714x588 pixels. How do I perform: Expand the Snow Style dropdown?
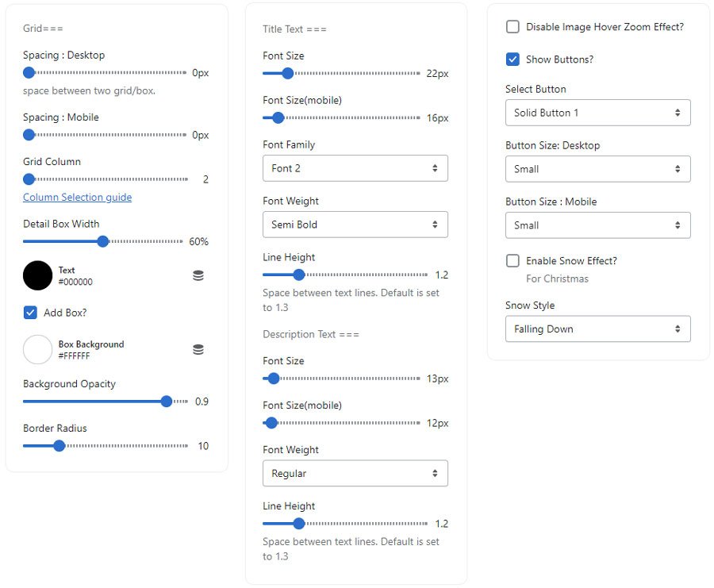[597, 329]
